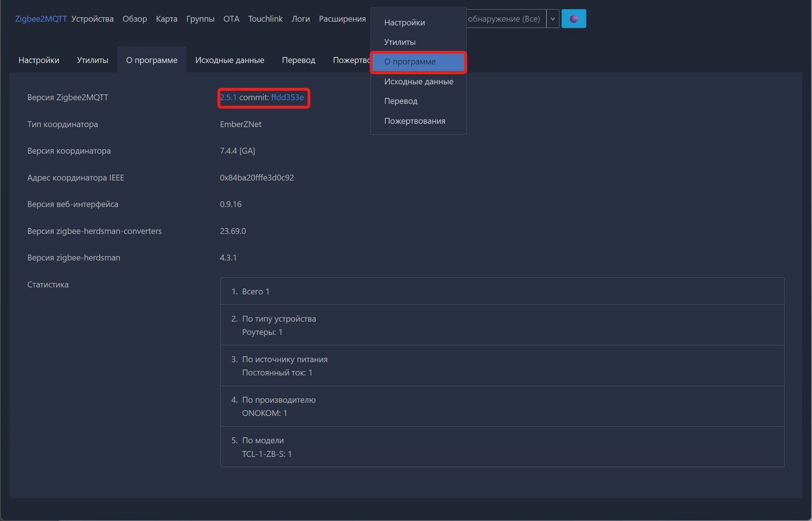Open the Карта network map page
812x521 pixels.
coord(167,19)
